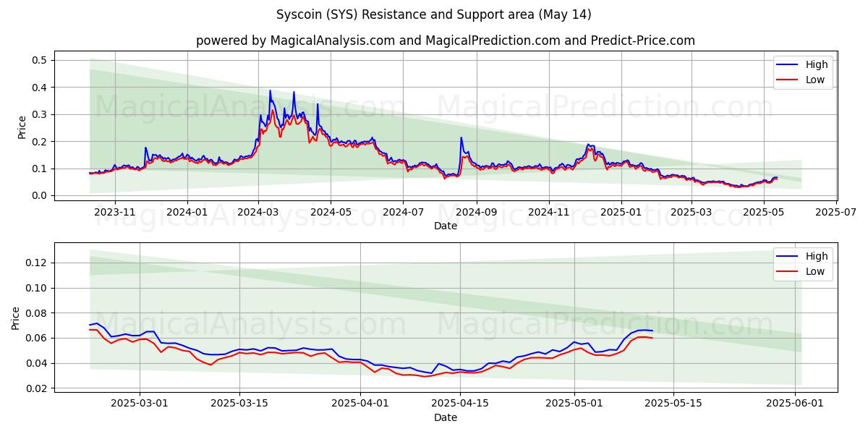Click the '2024-05' x-axis label
868x434 pixels.
pyautogui.click(x=331, y=213)
